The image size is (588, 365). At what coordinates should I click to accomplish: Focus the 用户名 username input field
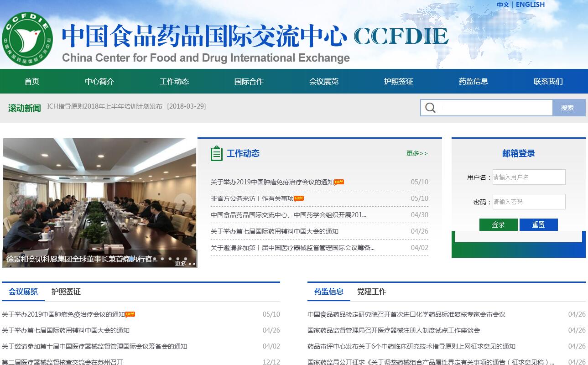coord(529,177)
